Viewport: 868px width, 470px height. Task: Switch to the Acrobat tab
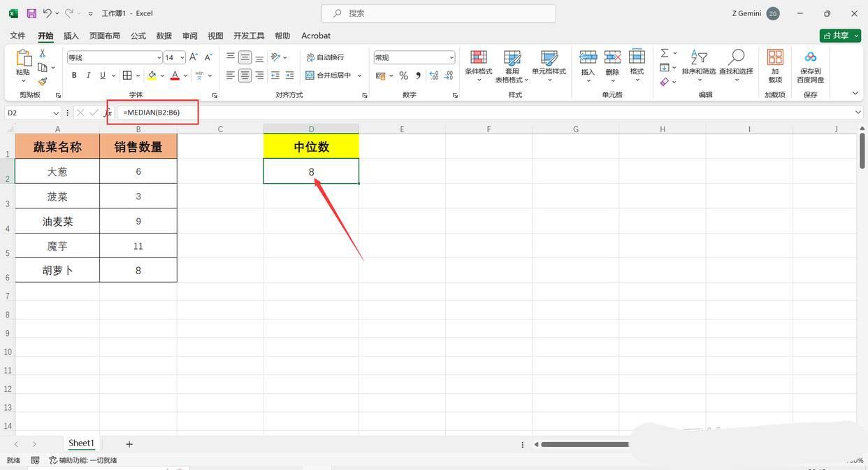tap(316, 36)
